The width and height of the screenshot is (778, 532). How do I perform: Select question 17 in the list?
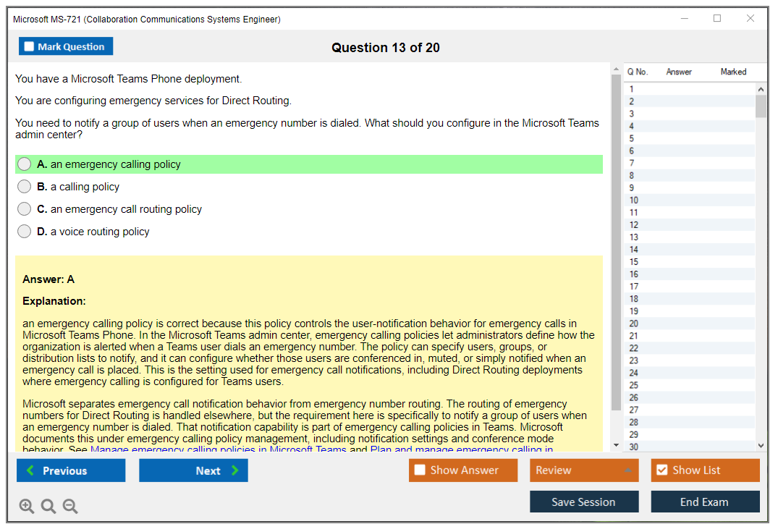pyautogui.click(x=690, y=287)
